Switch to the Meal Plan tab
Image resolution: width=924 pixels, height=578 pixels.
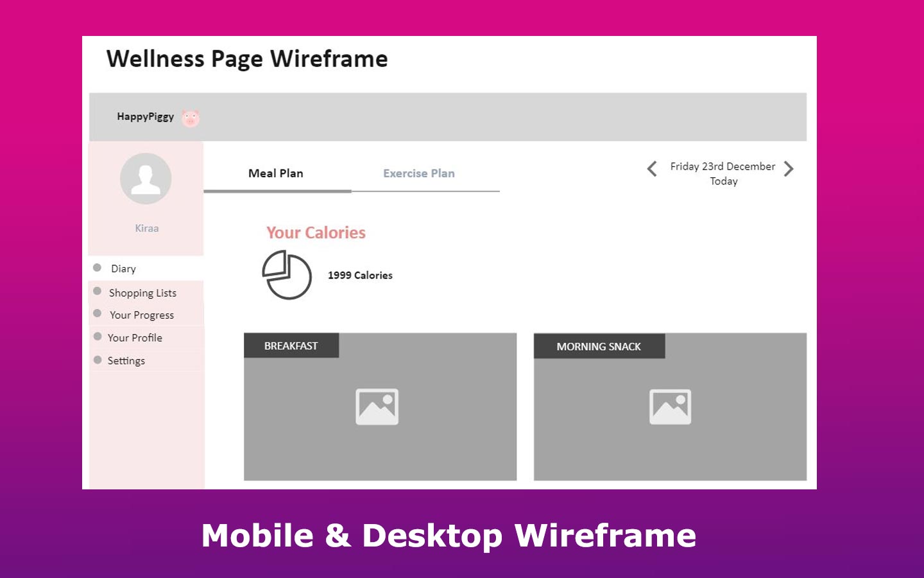click(x=276, y=173)
